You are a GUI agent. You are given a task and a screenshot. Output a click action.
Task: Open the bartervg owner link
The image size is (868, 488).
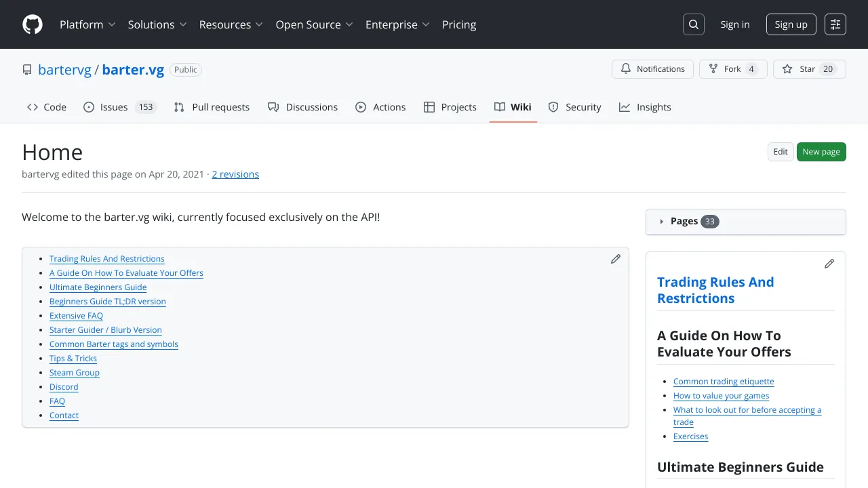pos(64,70)
